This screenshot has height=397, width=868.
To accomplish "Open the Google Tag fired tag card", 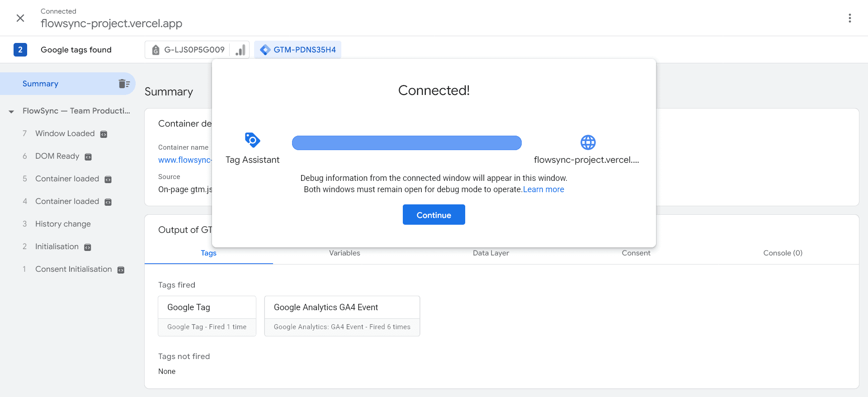I will coord(207,316).
